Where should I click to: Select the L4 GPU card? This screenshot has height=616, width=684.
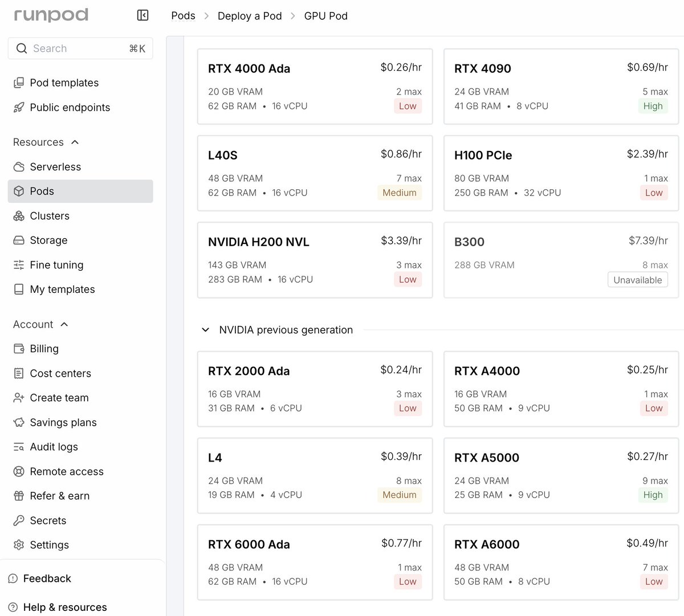coord(315,475)
